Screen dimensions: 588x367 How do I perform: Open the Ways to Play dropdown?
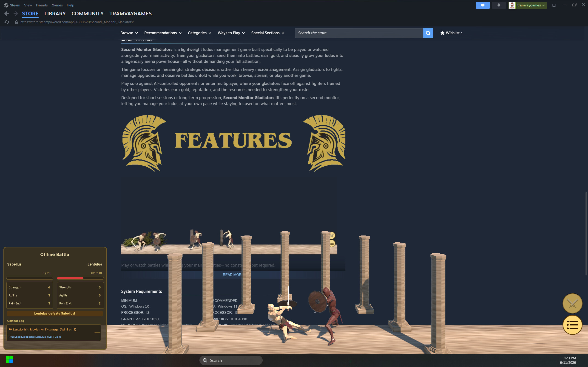(x=231, y=33)
